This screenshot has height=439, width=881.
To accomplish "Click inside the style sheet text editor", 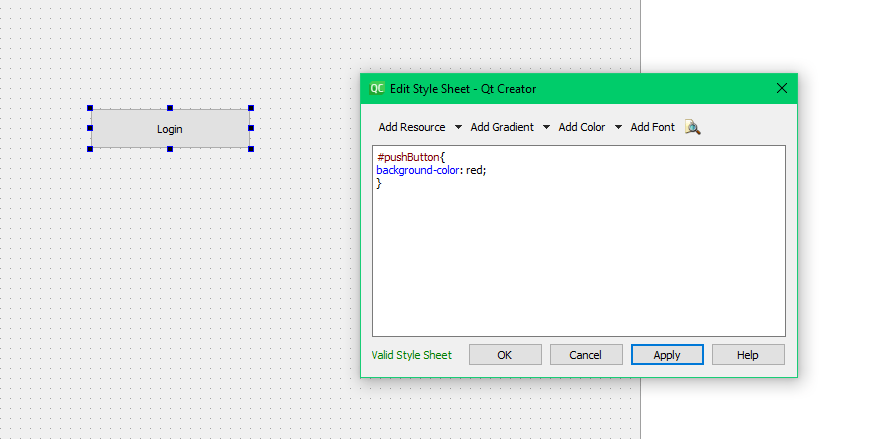I will (579, 241).
